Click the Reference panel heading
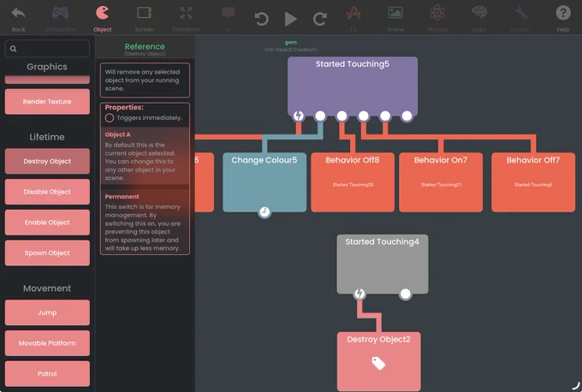 (x=145, y=47)
